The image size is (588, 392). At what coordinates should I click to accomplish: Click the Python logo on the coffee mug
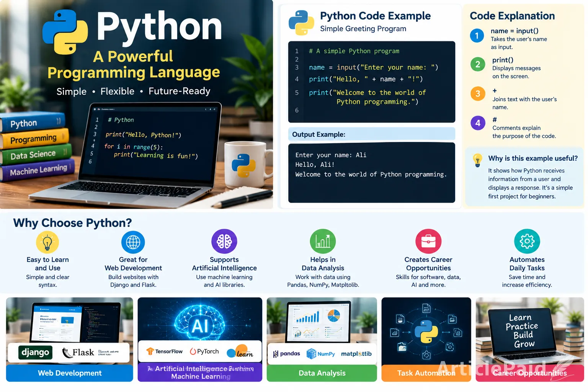click(243, 165)
